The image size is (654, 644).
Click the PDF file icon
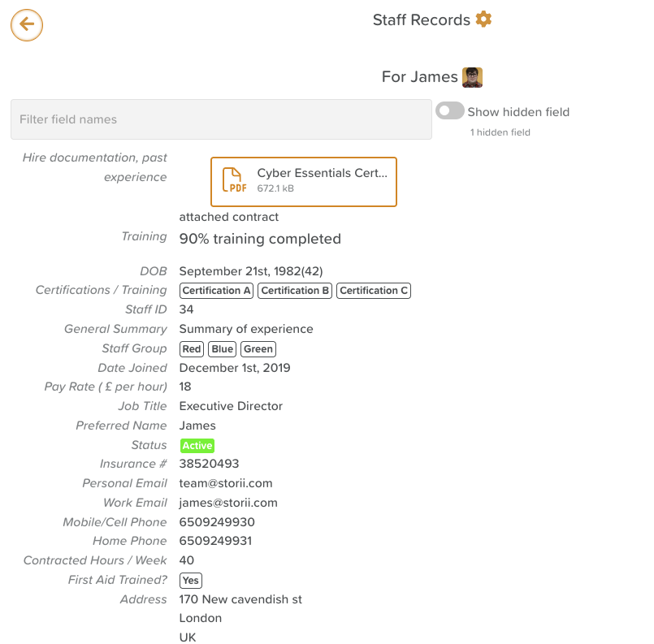[x=235, y=179]
